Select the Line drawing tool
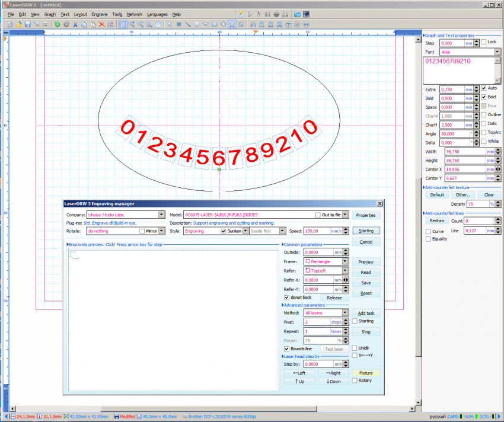 coord(187,24)
